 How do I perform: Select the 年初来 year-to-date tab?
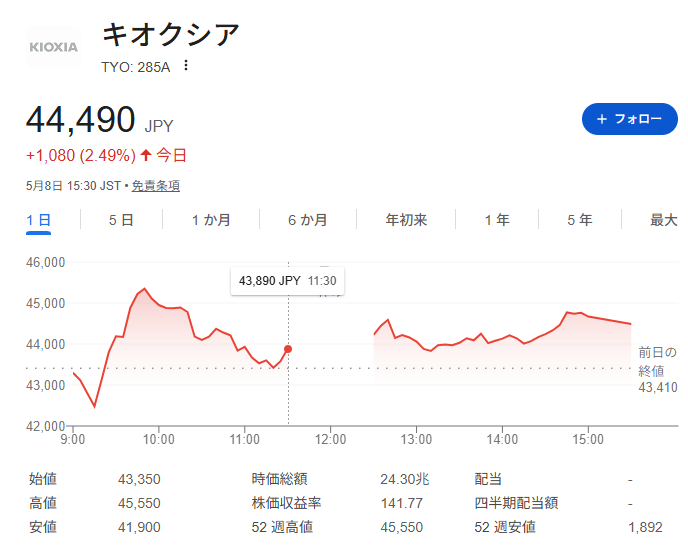406,220
